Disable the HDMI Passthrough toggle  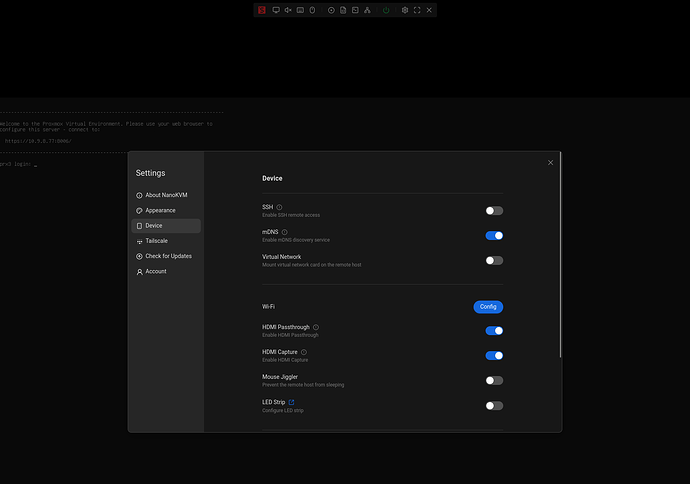pos(494,331)
